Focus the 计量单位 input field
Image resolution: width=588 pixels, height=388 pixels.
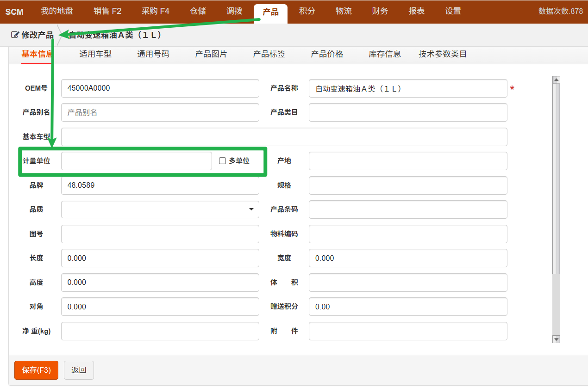pyautogui.click(x=136, y=161)
